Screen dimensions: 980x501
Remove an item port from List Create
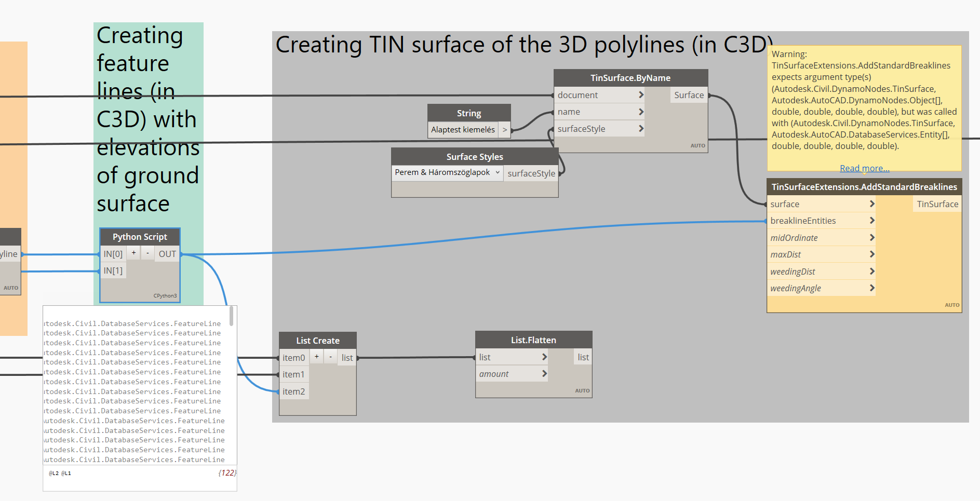[330, 357]
